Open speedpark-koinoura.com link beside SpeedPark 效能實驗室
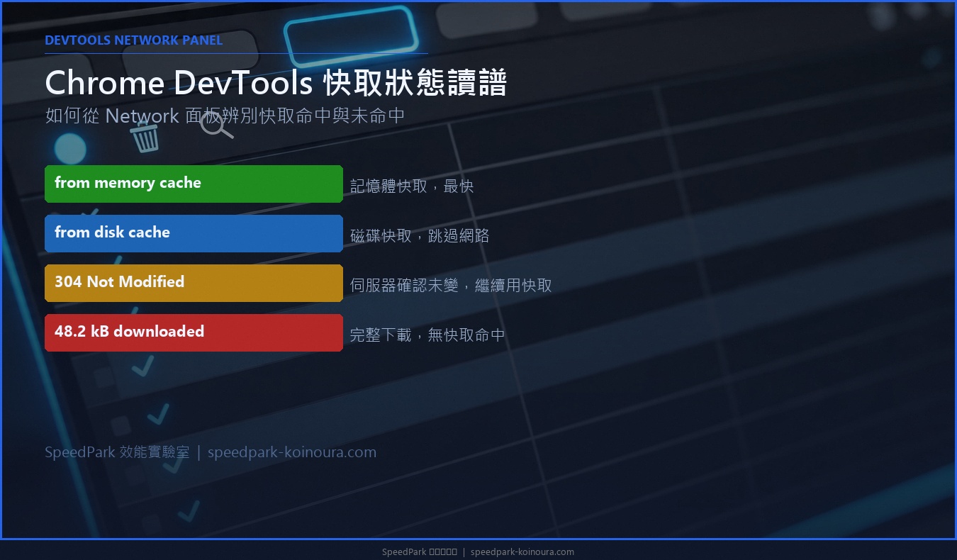Image resolution: width=957 pixels, height=560 pixels. 292,452
